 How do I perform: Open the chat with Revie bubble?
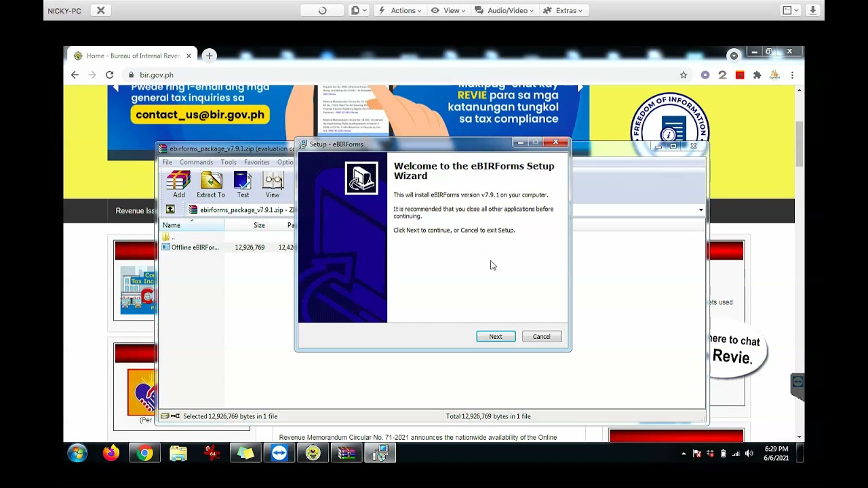[736, 349]
